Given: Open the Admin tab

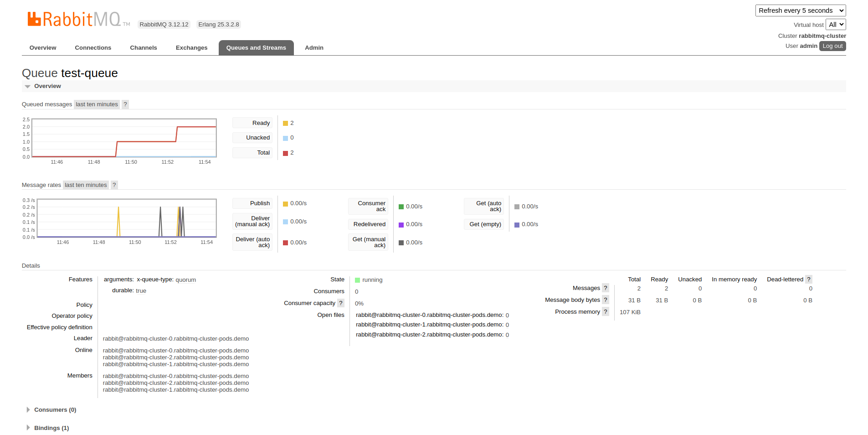Looking at the screenshot, I should 314,48.
